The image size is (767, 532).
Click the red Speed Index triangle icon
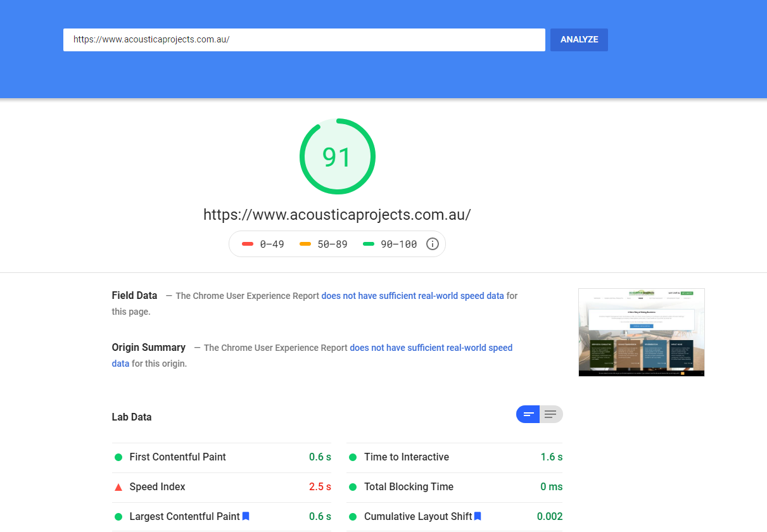[x=118, y=487]
